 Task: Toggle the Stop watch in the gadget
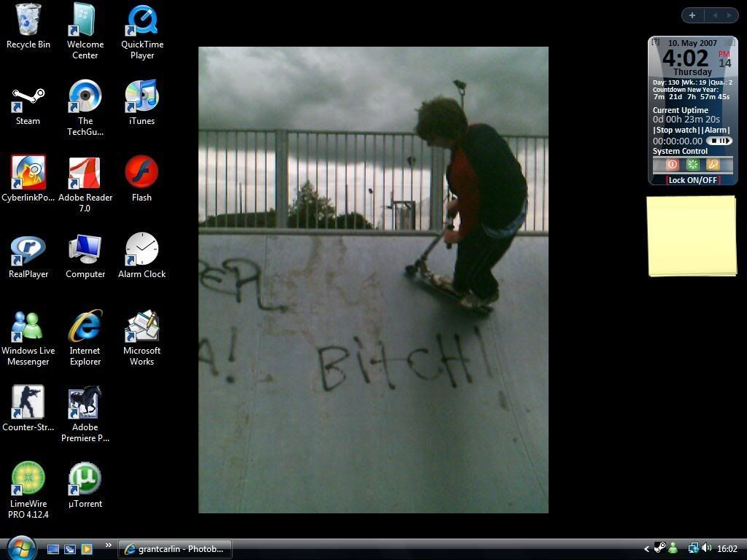[x=676, y=131]
